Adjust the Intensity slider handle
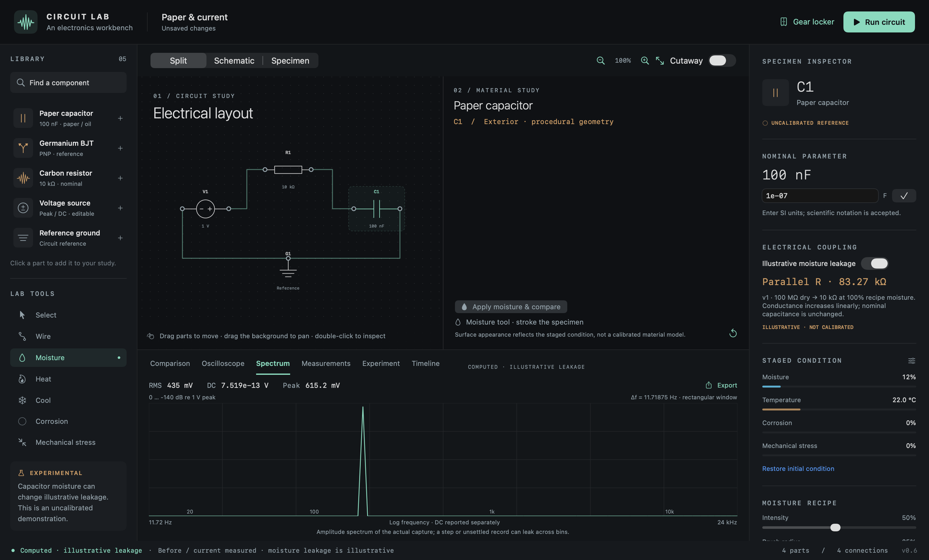Screen dimensions: 929x560 point(835,527)
